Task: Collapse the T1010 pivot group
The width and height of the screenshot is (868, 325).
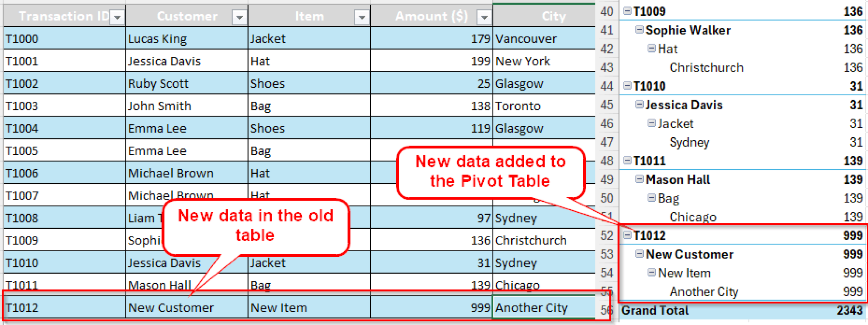Action: (627, 86)
